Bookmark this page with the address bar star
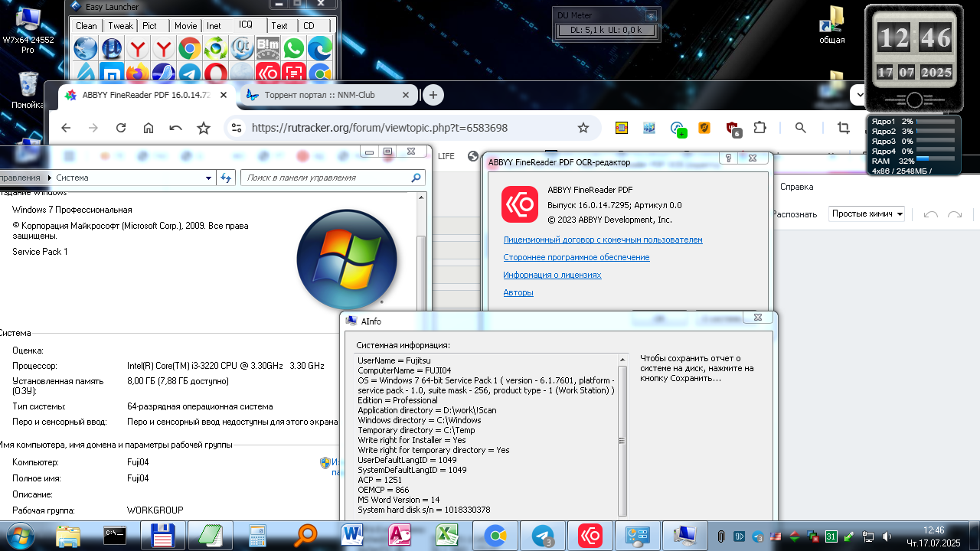 coord(583,128)
